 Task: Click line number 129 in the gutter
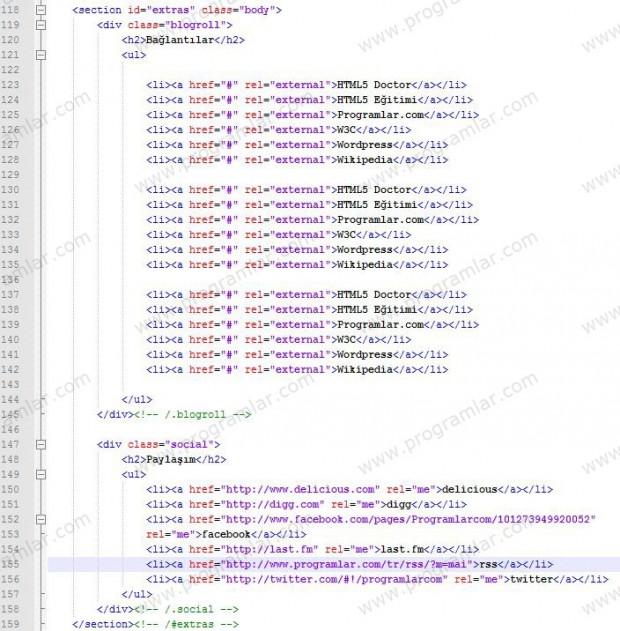click(x=10, y=175)
